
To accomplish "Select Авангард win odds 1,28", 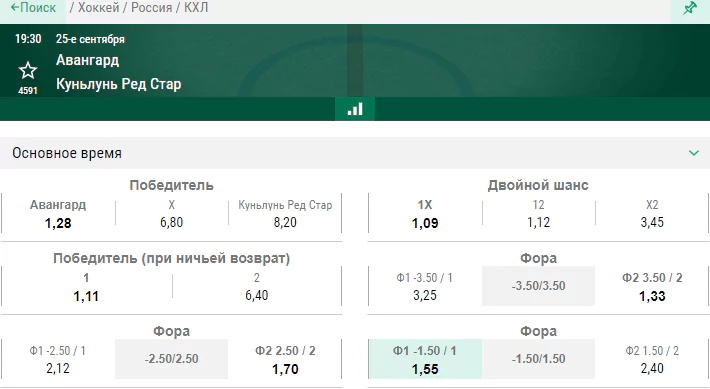I will (x=58, y=213).
